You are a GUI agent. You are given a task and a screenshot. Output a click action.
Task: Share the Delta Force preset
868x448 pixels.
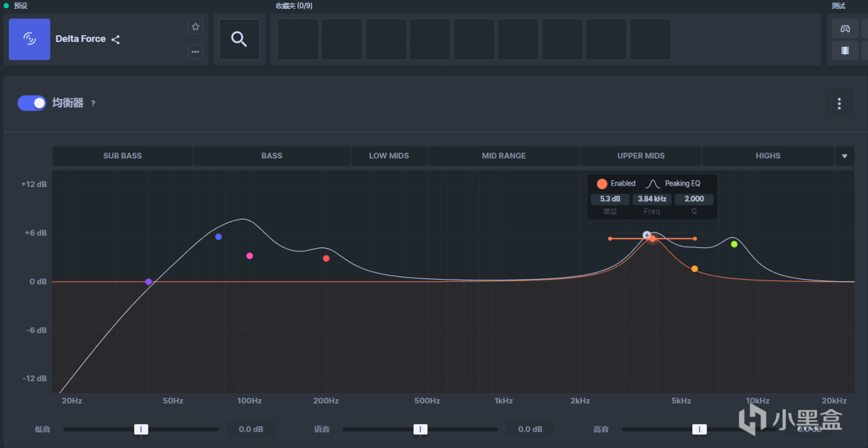pyautogui.click(x=115, y=39)
